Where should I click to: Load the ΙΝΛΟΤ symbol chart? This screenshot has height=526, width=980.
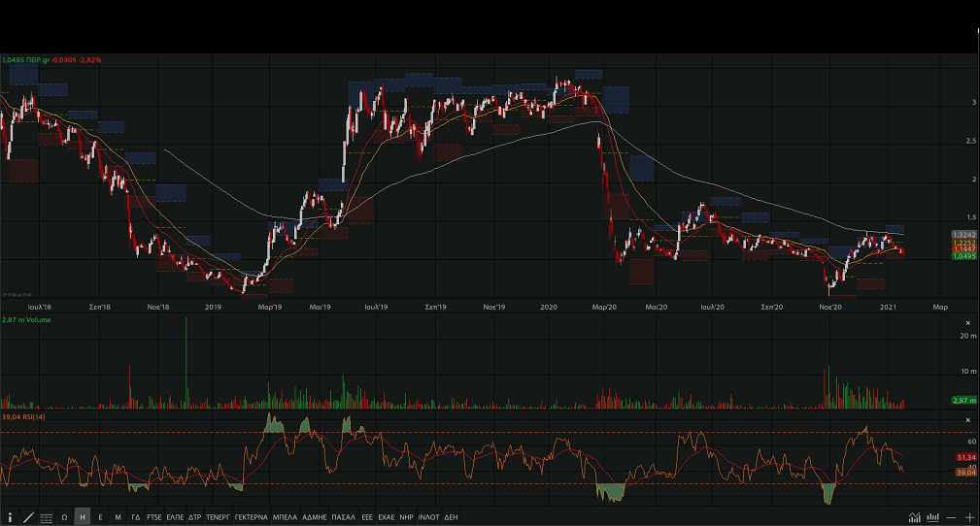428,517
